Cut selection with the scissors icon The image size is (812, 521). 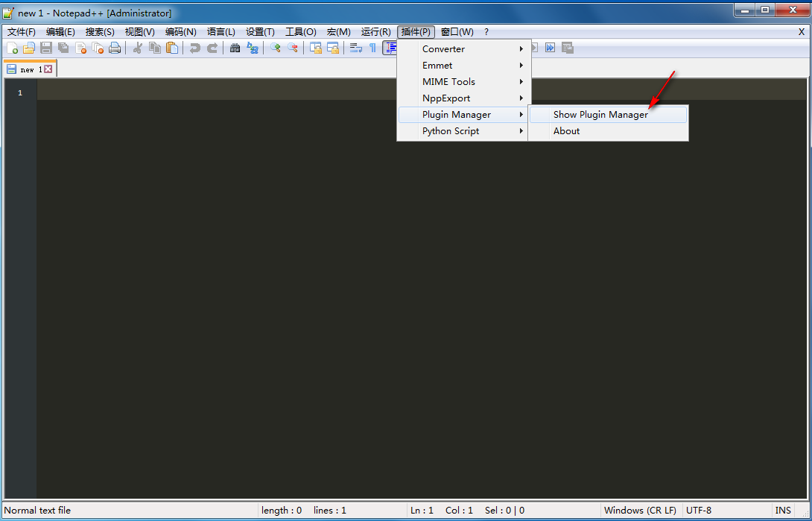coord(137,48)
